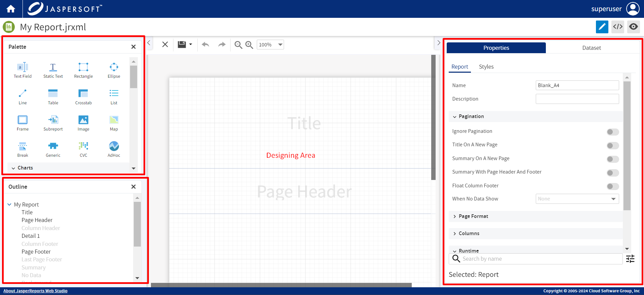Focus the Search by name field
The image size is (644, 295).
[535, 259]
